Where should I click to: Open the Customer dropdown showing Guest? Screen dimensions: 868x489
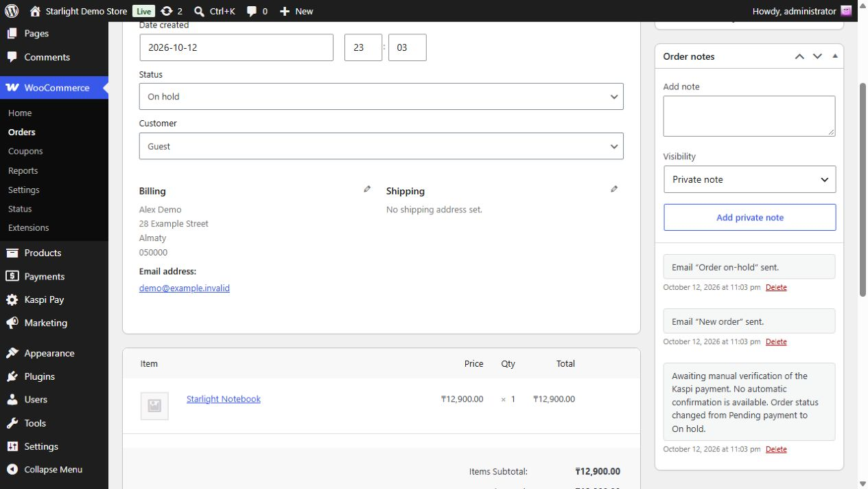381,146
